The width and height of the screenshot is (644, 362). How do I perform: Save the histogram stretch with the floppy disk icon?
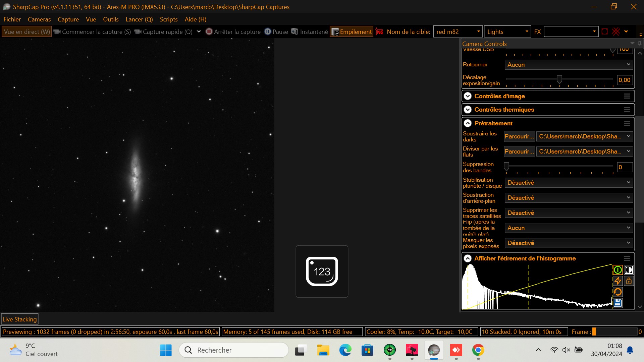(618, 303)
